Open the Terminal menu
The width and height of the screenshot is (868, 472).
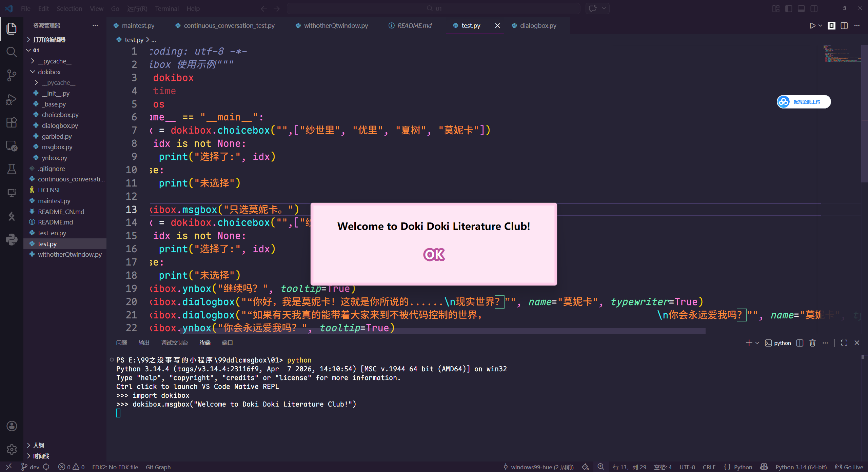pyautogui.click(x=167, y=8)
